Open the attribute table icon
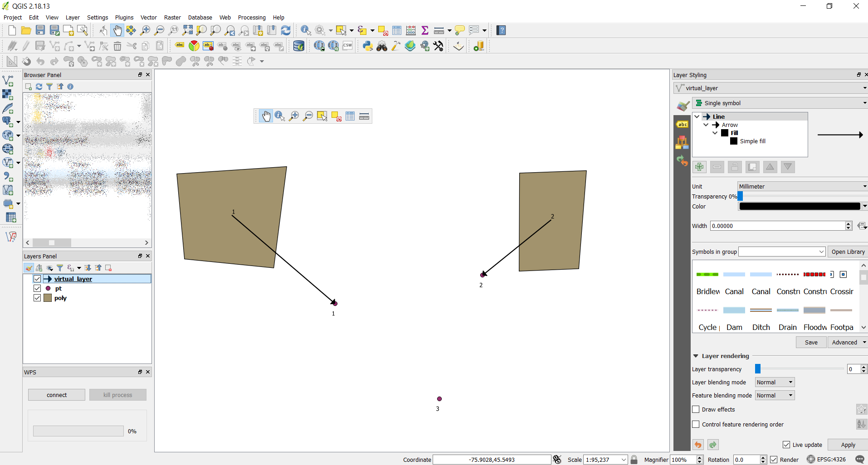 (x=397, y=30)
